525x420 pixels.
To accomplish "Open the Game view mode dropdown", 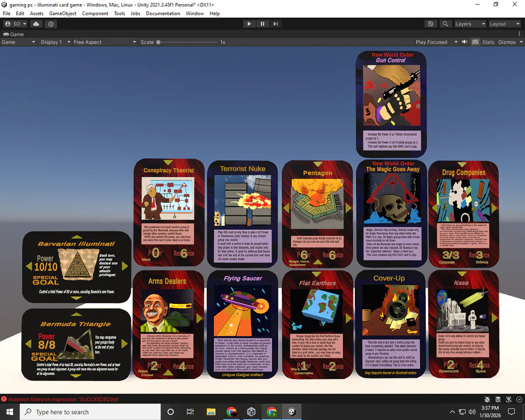I will pos(19,42).
